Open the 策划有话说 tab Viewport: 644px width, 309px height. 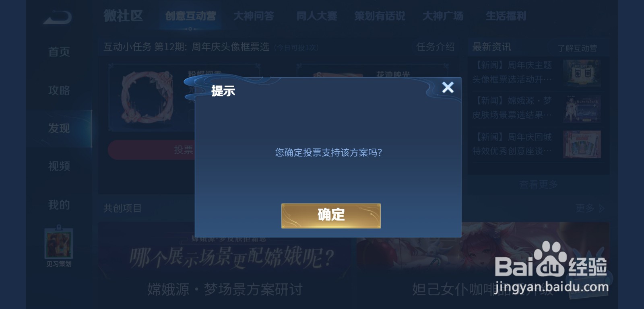(x=380, y=16)
